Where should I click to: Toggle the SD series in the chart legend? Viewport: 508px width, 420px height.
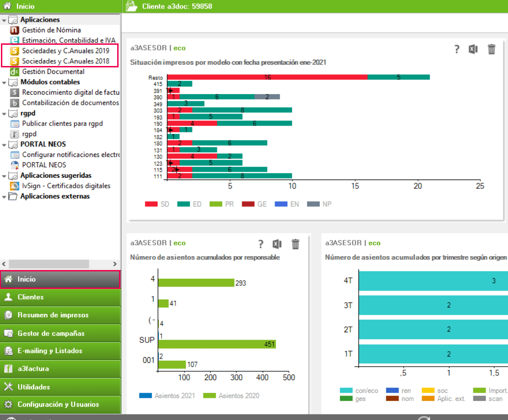[157, 204]
